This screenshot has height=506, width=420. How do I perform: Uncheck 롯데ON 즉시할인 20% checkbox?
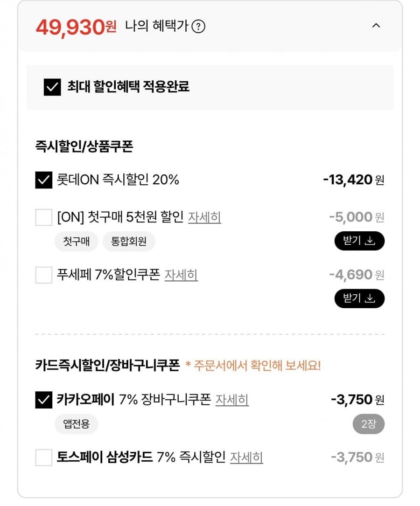(x=44, y=180)
